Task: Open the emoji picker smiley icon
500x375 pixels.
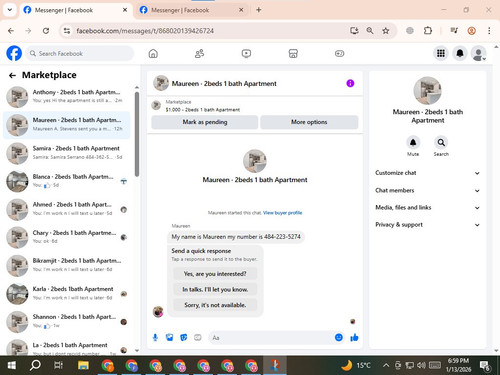Action: coord(339,337)
